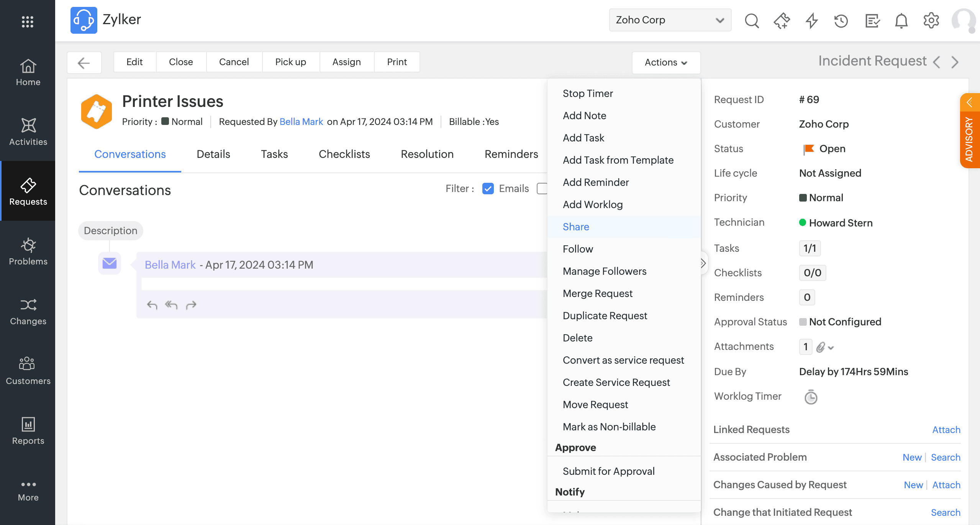The height and width of the screenshot is (525, 980).
Task: Click the Pick up button
Action: click(x=290, y=62)
